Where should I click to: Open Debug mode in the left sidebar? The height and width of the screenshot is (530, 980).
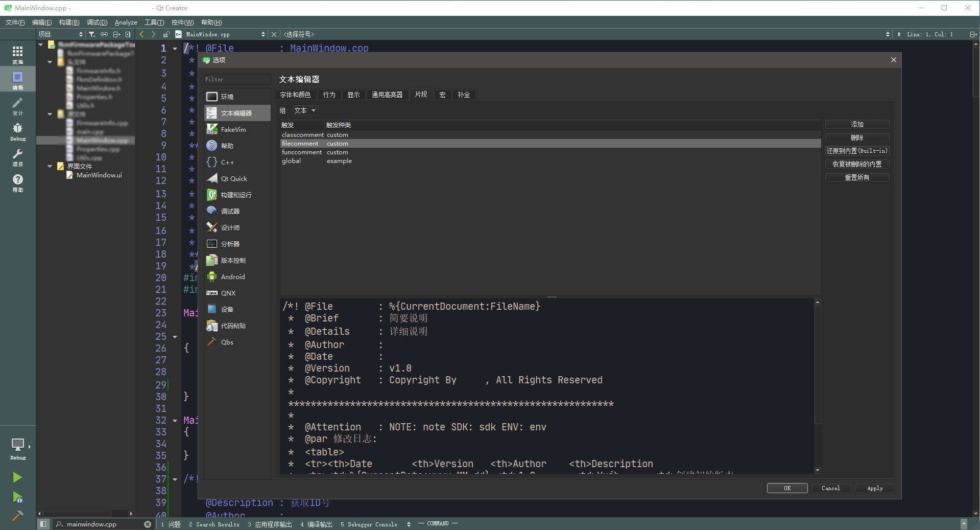17,131
